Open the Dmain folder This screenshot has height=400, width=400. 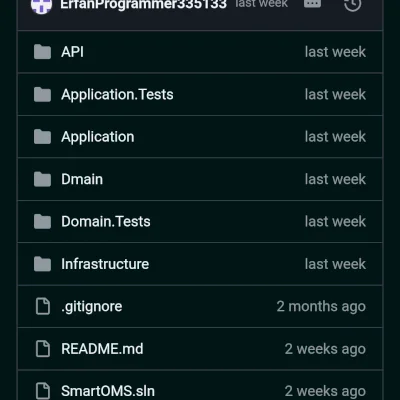[82, 179]
